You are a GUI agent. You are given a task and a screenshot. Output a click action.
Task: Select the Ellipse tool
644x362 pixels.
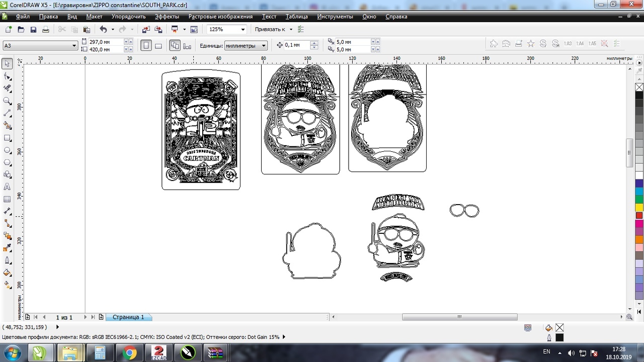7,150
